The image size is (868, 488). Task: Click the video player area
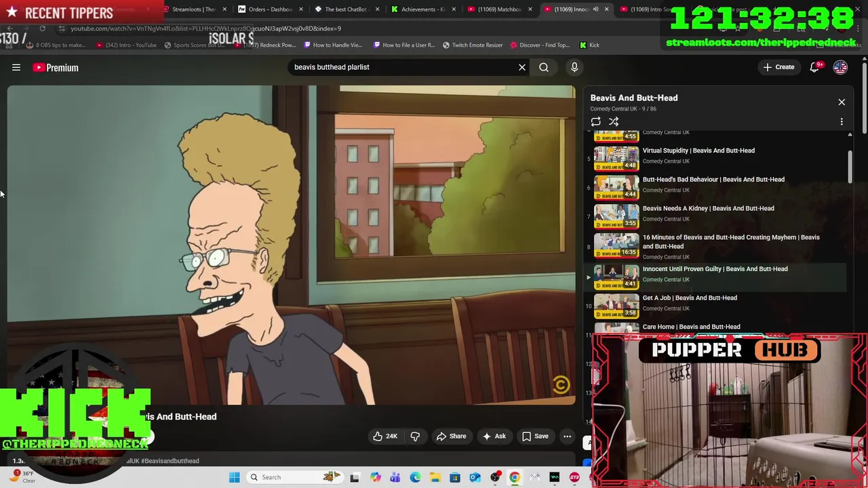[292, 245]
